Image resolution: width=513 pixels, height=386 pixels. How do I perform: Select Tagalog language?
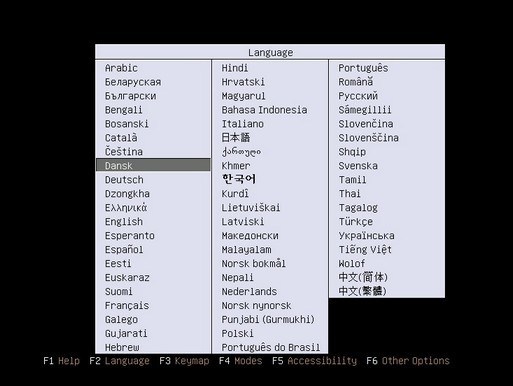358,208
